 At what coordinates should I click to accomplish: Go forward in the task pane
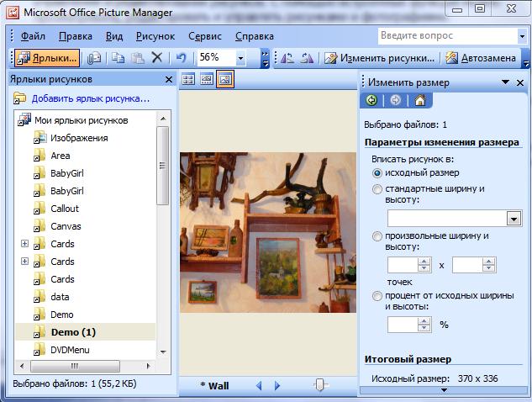point(395,100)
